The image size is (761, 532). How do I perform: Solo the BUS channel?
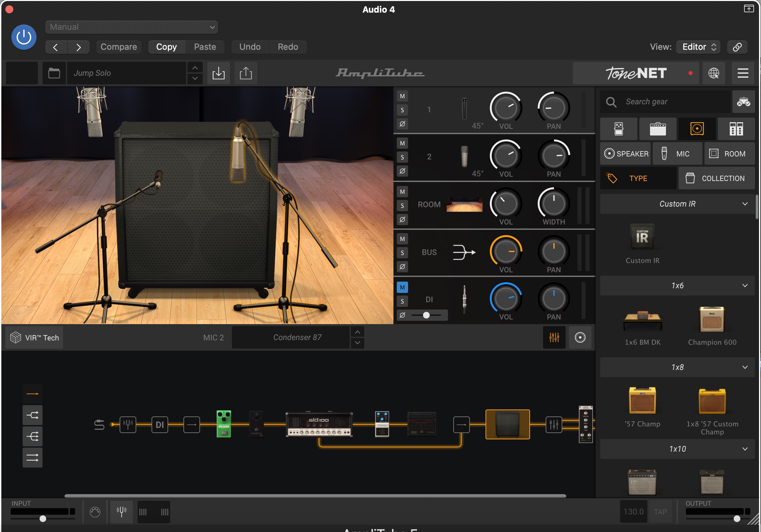click(402, 253)
